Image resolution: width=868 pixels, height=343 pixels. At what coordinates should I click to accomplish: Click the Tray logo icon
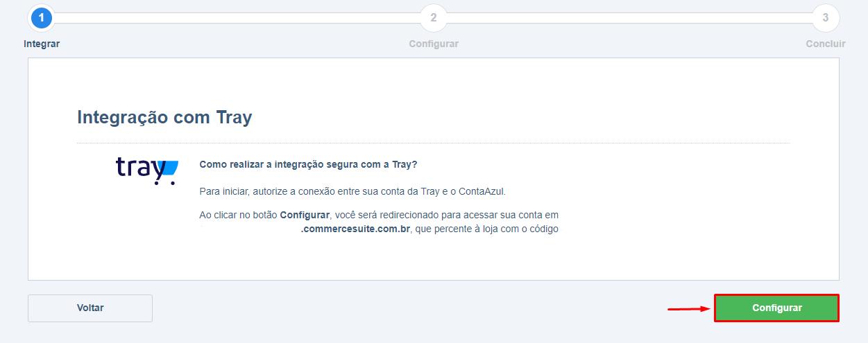pos(147,171)
